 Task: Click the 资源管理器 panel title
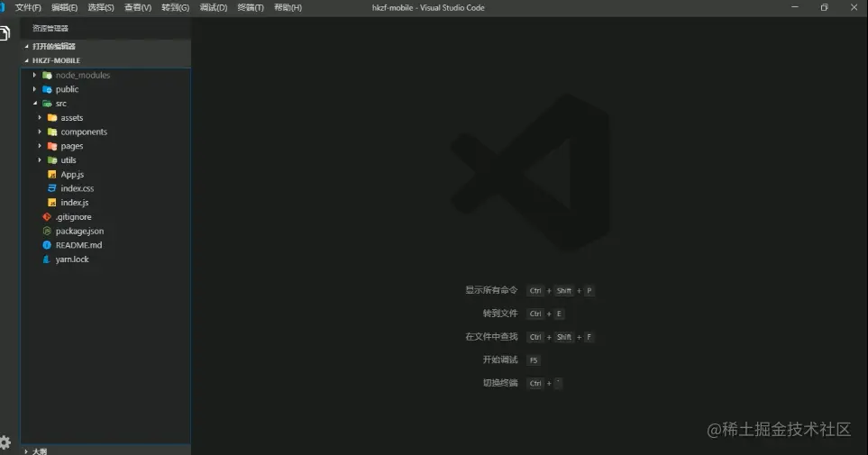(50, 28)
